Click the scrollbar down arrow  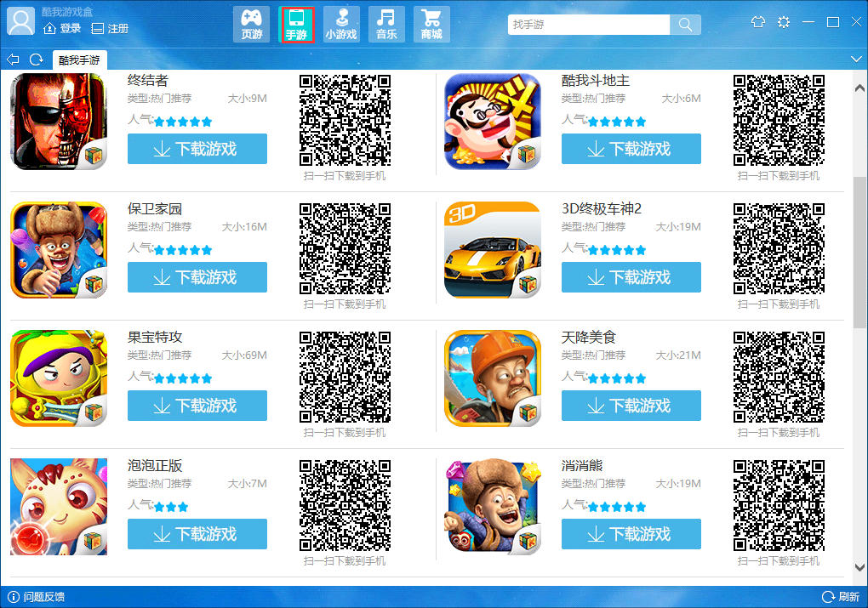pyautogui.click(x=859, y=568)
